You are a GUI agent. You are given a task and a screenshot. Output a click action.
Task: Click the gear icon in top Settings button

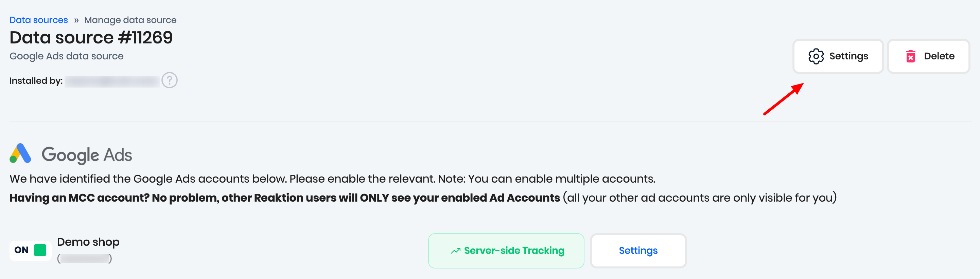(816, 56)
